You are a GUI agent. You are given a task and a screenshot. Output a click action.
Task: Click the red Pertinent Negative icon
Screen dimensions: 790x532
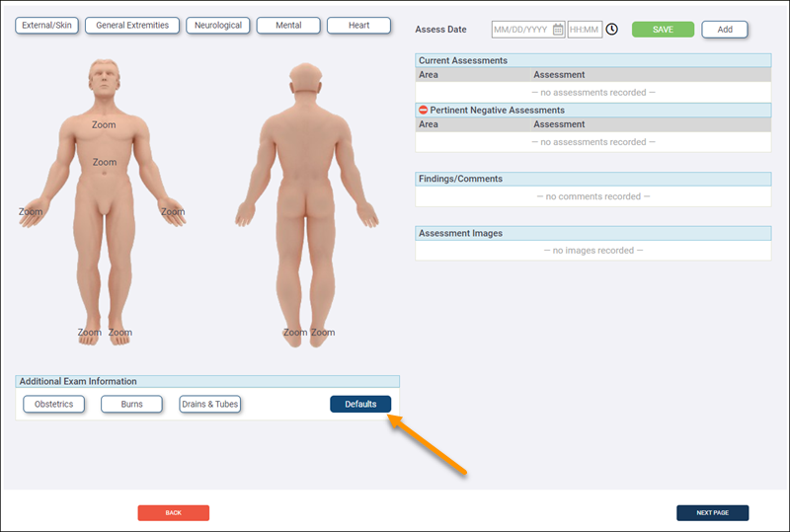(424, 110)
